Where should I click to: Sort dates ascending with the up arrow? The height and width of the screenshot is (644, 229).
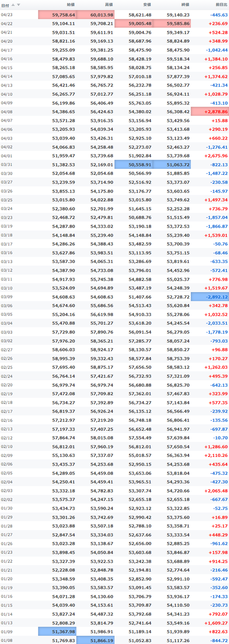click(x=13, y=5)
